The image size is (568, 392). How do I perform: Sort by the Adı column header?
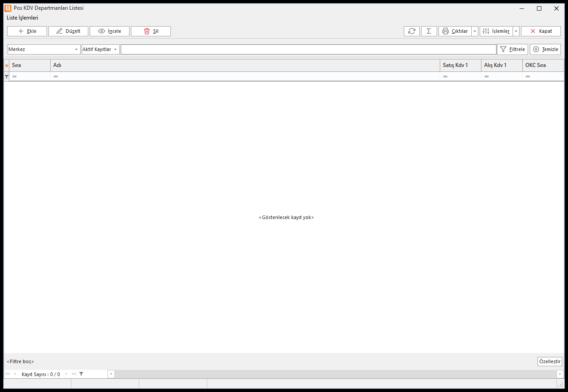tap(245, 66)
